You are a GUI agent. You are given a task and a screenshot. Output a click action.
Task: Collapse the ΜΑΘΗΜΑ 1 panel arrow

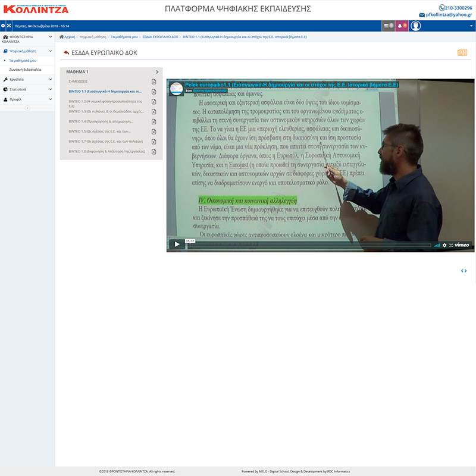pyautogui.click(x=156, y=71)
